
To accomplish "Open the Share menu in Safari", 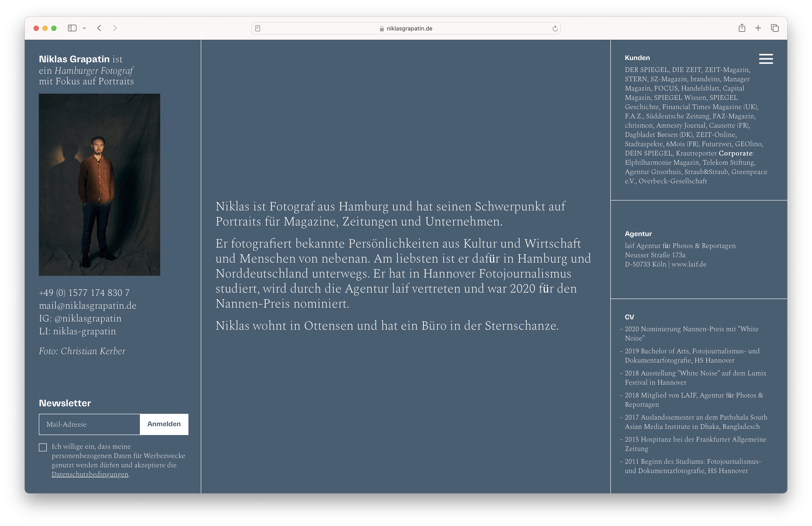I will tap(741, 28).
